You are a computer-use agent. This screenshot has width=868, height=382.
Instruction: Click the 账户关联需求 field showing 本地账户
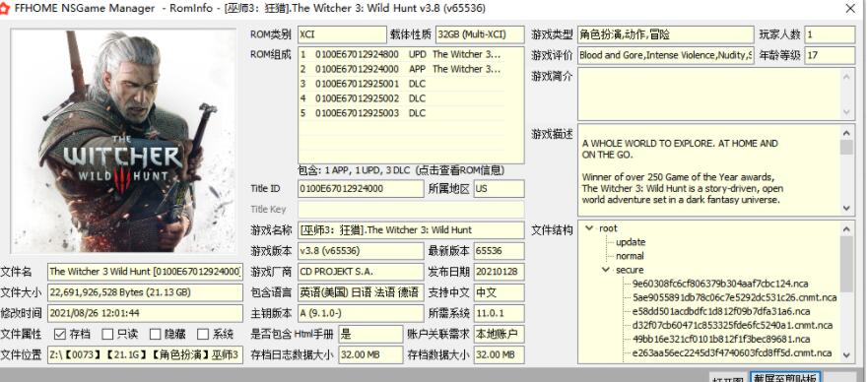tap(499, 334)
